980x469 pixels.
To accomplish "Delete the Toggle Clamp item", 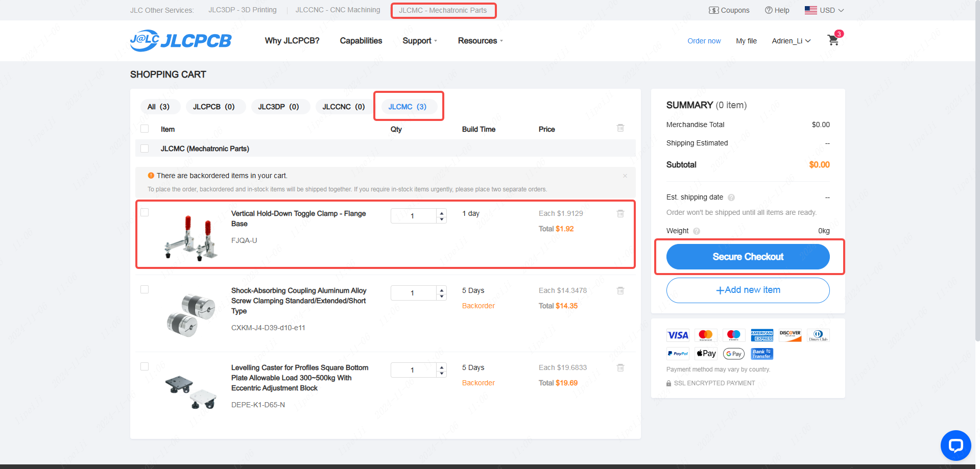I will pos(620,213).
